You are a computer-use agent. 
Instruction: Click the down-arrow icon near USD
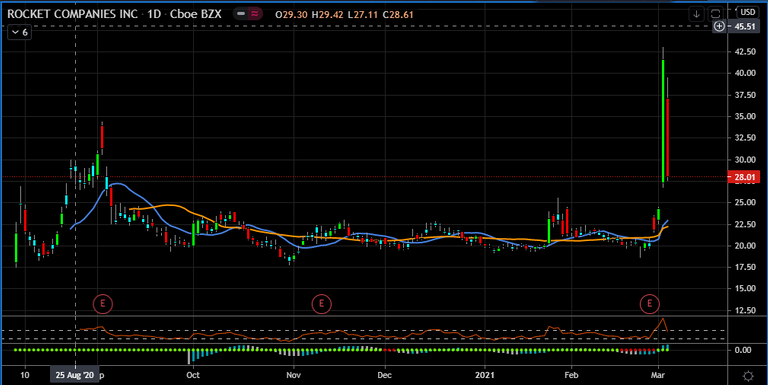[696, 14]
